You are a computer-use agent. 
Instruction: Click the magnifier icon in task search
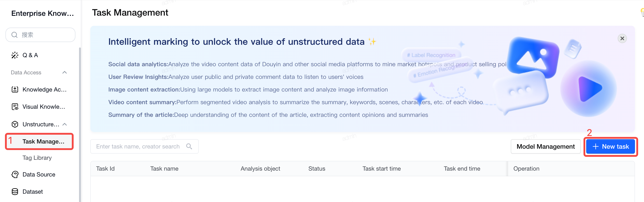coord(189,146)
